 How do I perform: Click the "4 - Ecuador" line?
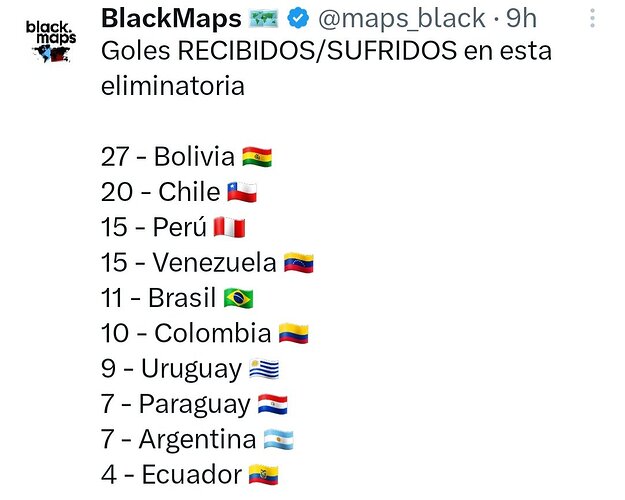[171, 475]
